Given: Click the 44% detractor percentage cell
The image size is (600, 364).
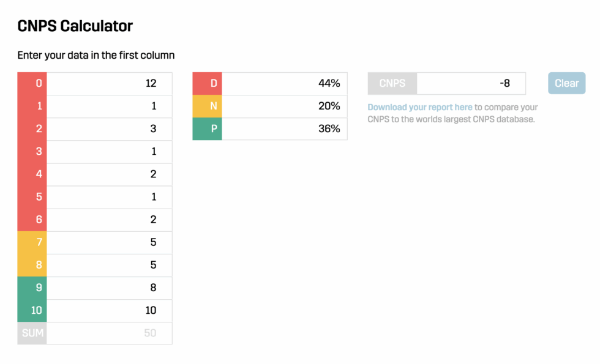Looking at the screenshot, I should click(285, 83).
